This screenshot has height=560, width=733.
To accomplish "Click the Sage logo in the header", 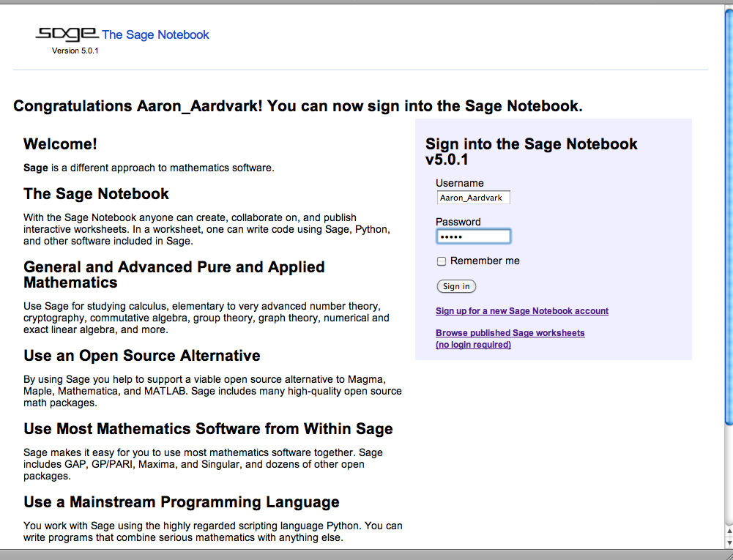I will 67,34.
